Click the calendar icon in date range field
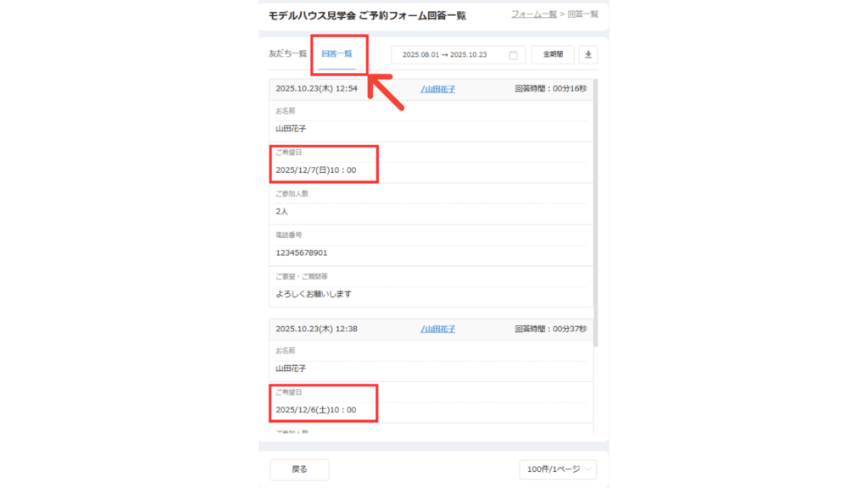This screenshot has width=868, height=488. coord(513,55)
